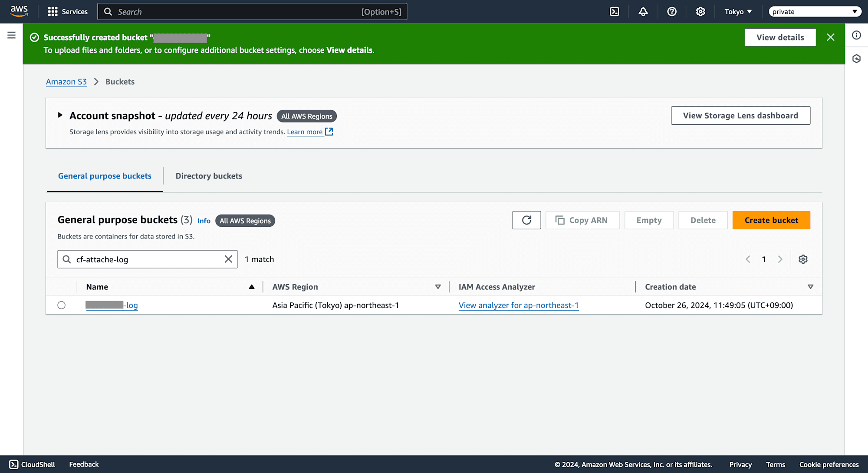Click CloudShell icon in the footer
868x473 pixels.
tap(14, 464)
